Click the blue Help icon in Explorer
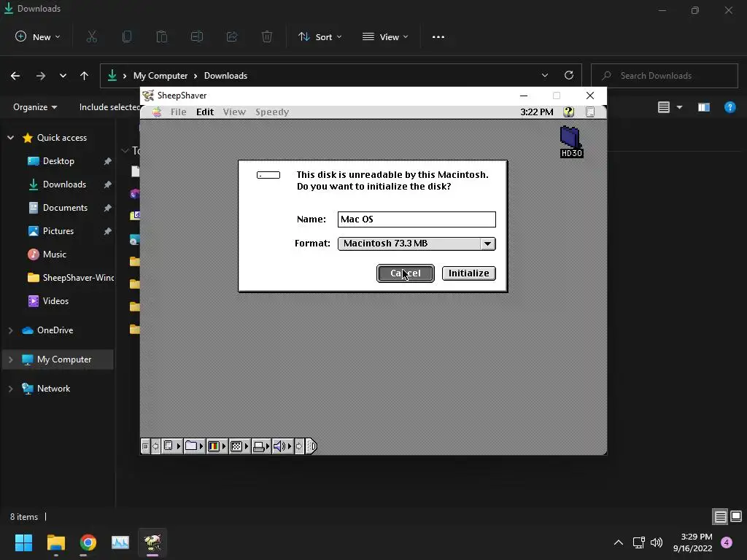Screen dimensions: 747x560 [x=729, y=107]
